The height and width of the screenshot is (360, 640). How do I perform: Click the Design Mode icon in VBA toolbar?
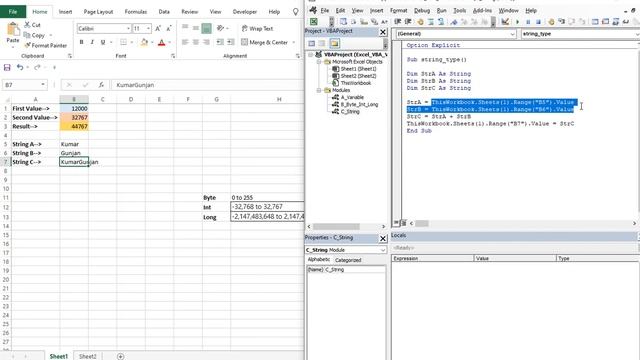click(x=505, y=22)
